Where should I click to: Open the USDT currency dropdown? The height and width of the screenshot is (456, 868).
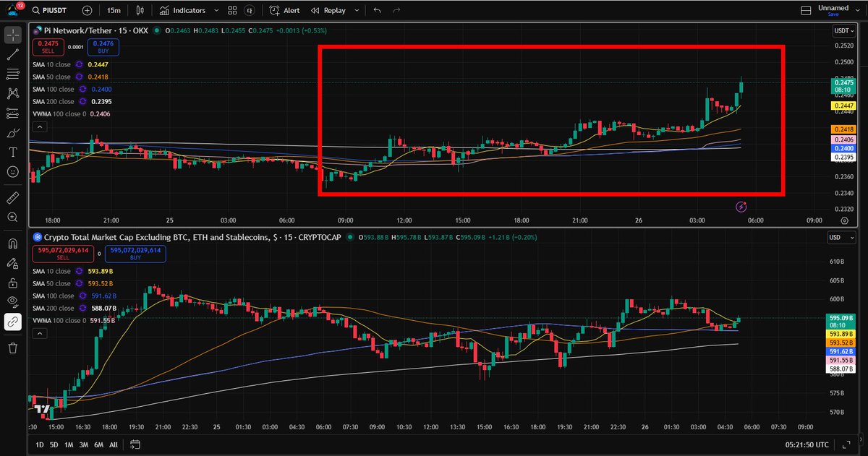844,31
